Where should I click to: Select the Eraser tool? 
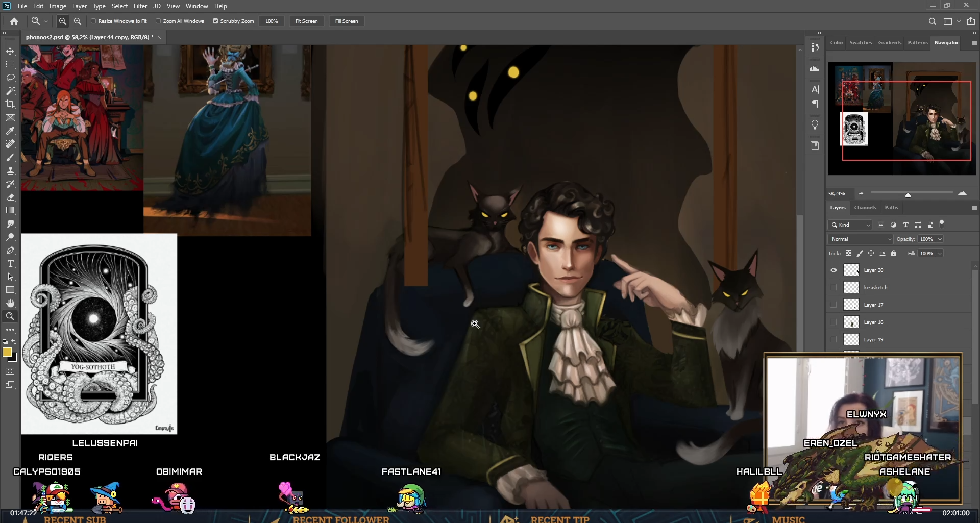click(10, 197)
